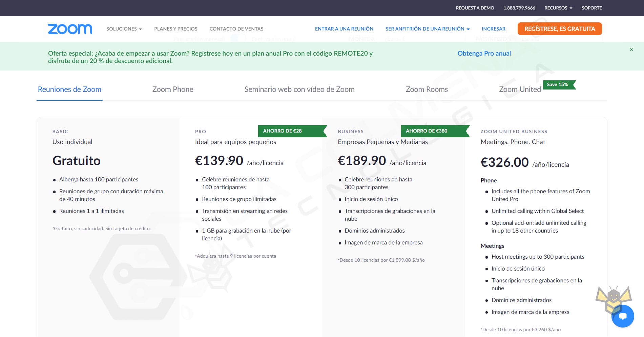
Task: Open Planes y Precios menu item
Action: coord(175,29)
